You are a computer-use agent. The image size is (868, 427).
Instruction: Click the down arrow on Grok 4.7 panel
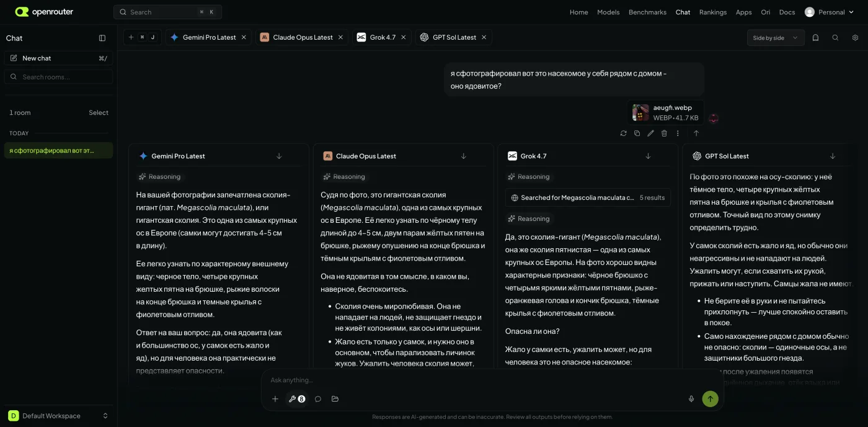(x=648, y=156)
